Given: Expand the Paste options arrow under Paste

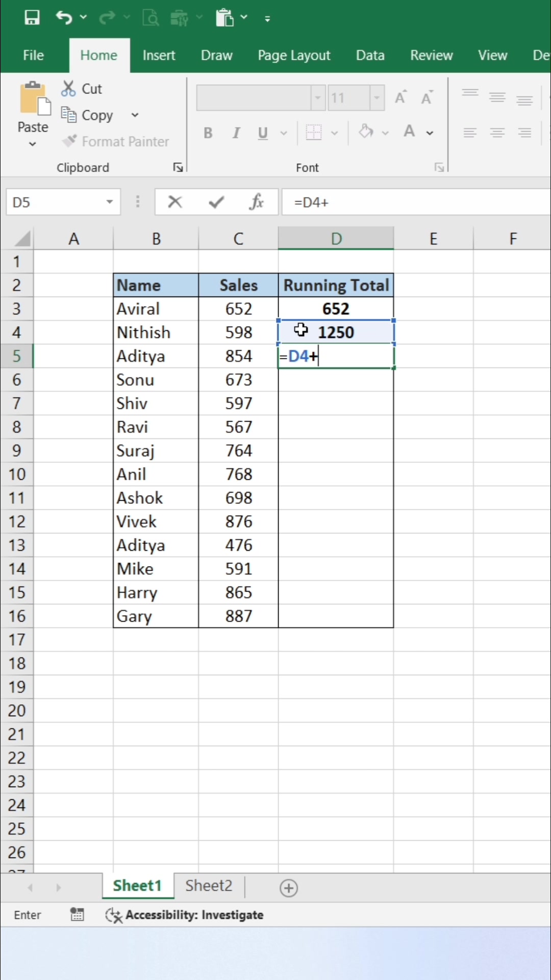Looking at the screenshot, I should [x=33, y=144].
